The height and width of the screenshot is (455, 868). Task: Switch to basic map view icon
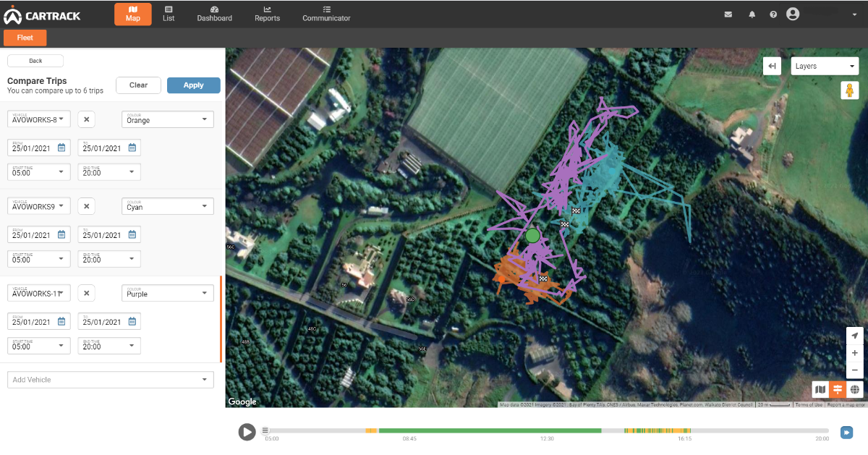[x=820, y=390]
